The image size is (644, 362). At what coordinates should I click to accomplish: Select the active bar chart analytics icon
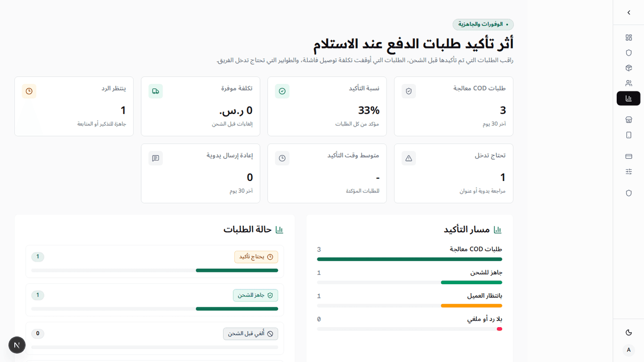(628, 98)
